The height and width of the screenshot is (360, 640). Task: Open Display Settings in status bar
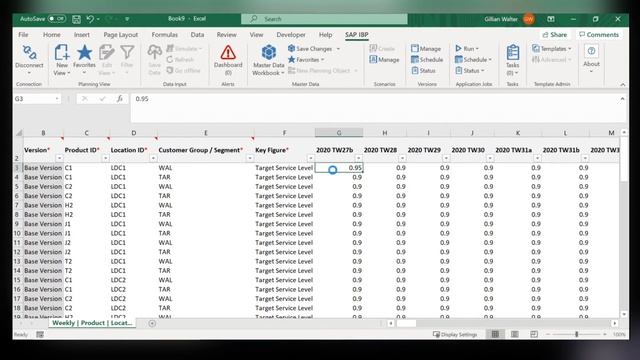pos(455,334)
